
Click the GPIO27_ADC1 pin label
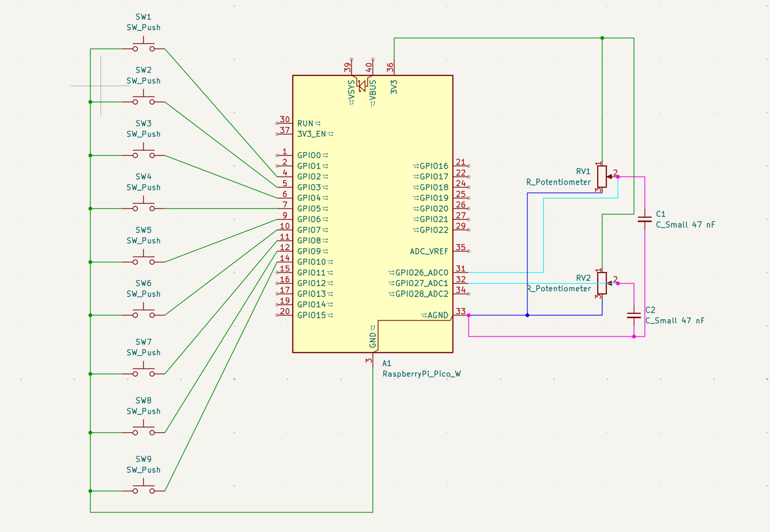pos(422,283)
